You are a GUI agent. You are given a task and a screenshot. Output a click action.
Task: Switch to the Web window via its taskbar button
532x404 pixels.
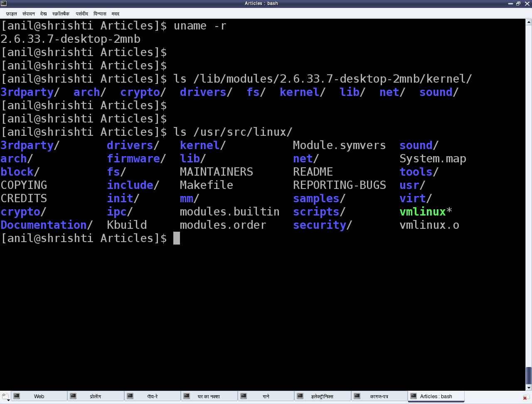[39, 396]
